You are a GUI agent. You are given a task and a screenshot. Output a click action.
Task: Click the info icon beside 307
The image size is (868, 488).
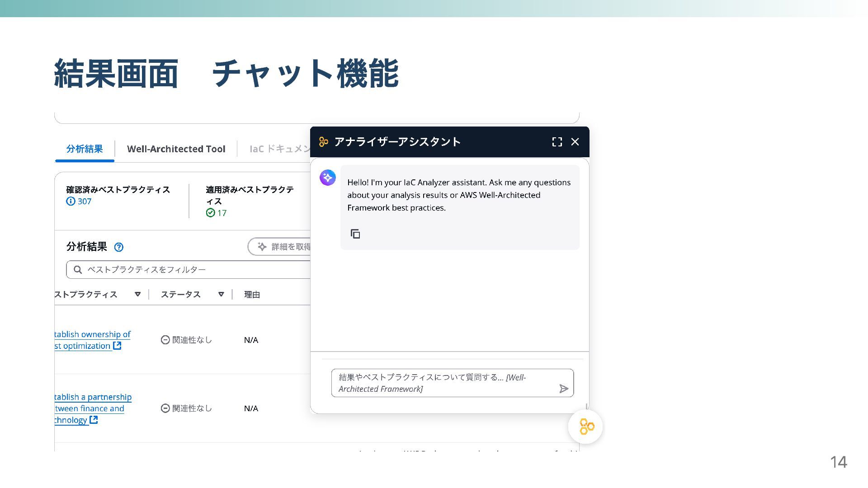71,202
